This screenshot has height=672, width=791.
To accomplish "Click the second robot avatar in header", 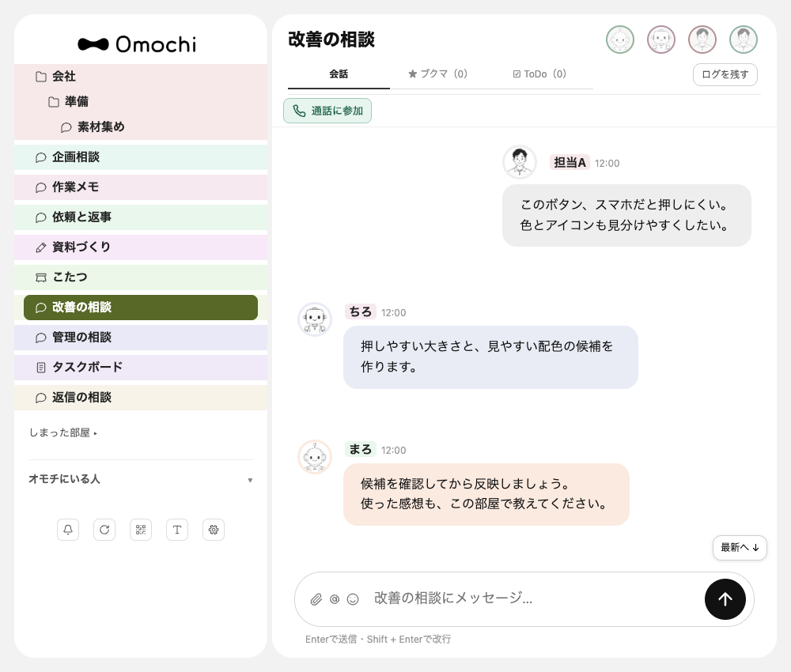I will pyautogui.click(x=661, y=40).
